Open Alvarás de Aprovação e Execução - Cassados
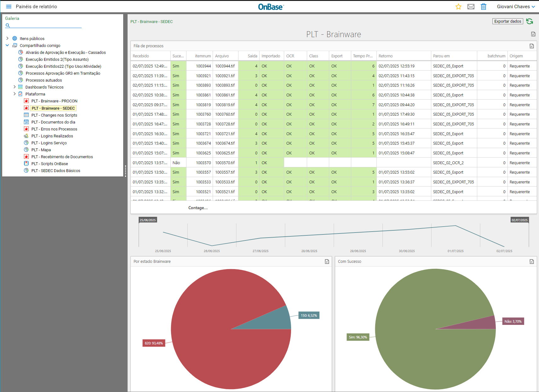This screenshot has height=392, width=539. (x=66, y=53)
